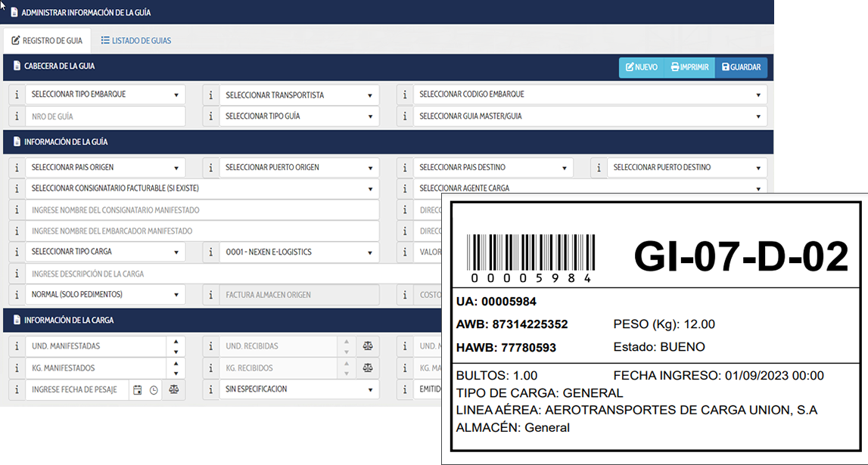Switch to the Listado de Guias tab

click(136, 41)
